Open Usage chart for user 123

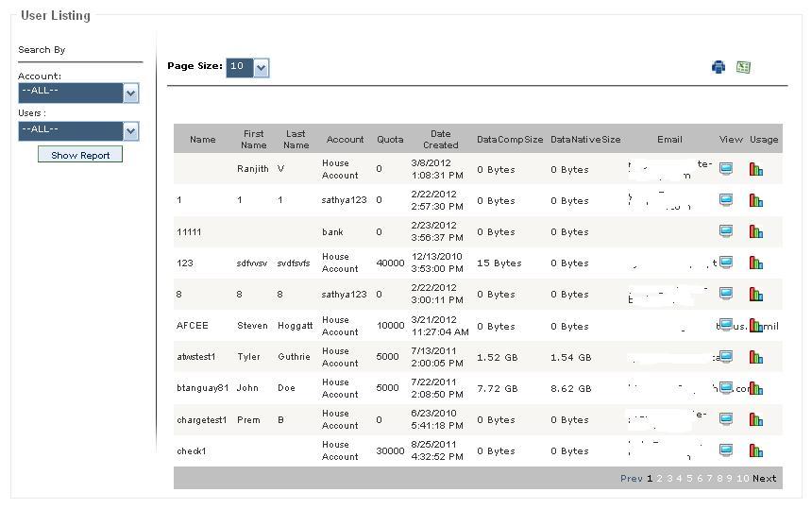click(756, 263)
